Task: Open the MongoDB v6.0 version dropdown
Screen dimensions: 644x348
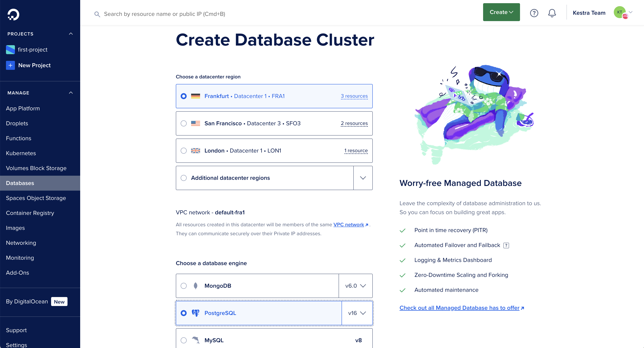Action: pyautogui.click(x=356, y=286)
